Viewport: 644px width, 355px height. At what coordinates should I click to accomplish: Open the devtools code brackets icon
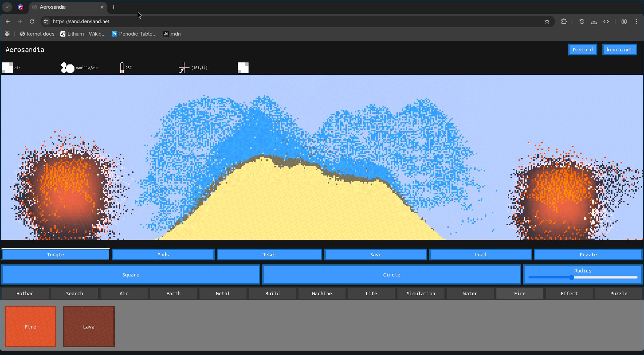[x=606, y=21]
